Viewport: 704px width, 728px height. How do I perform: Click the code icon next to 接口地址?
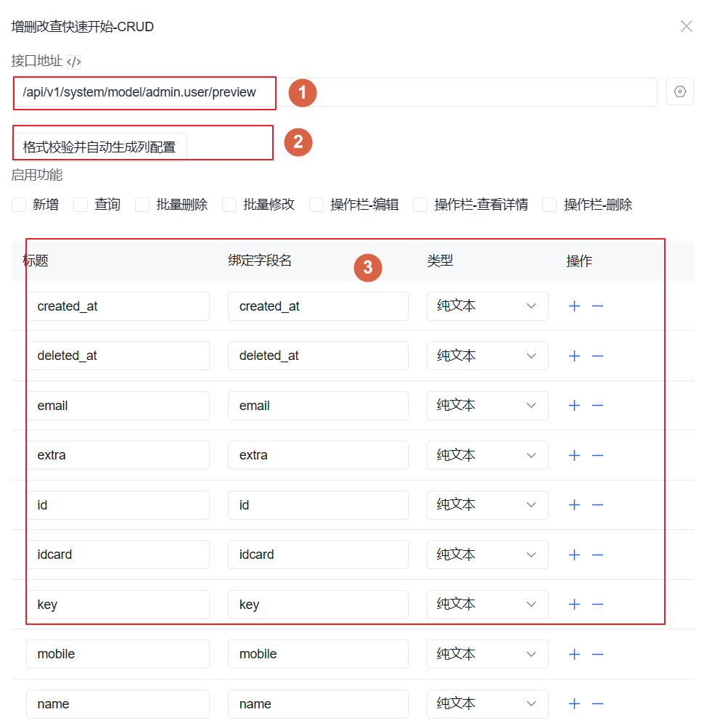pos(74,62)
